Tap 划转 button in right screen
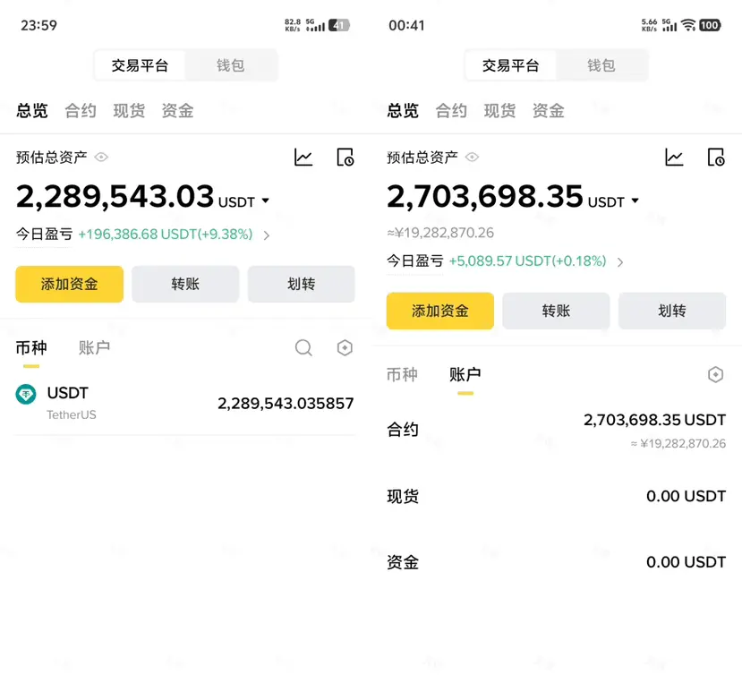Screen dimensions: 742x700 click(672, 311)
